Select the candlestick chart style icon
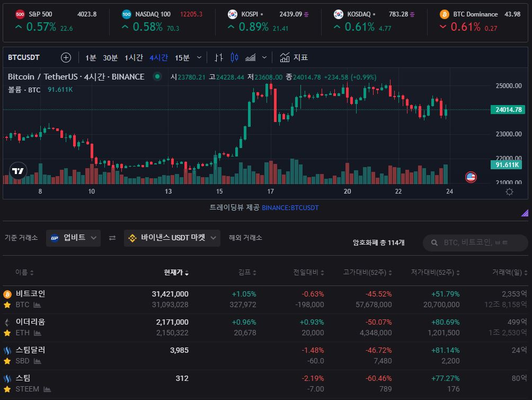532x400 pixels. [x=234, y=57]
